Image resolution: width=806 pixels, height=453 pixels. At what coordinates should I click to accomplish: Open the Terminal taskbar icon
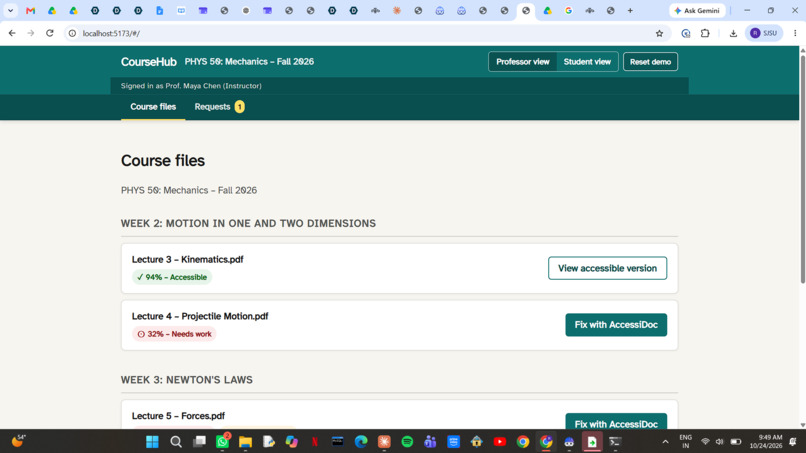click(615, 442)
